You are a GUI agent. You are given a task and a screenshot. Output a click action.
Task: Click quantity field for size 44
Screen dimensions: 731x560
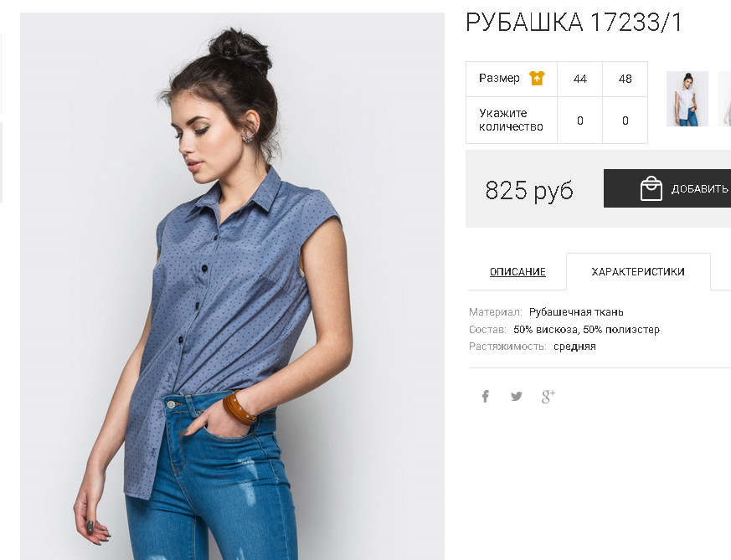coord(580,121)
